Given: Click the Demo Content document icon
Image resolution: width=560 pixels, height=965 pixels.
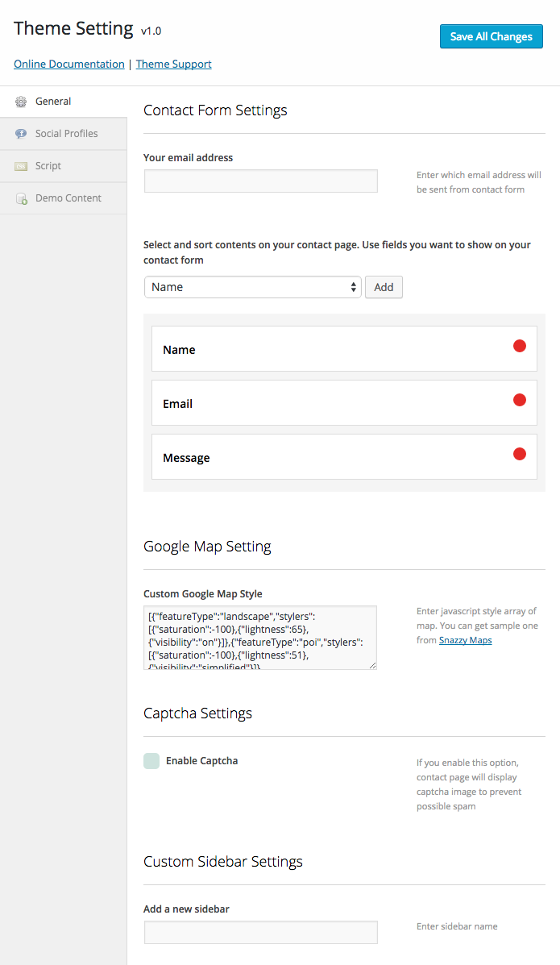Looking at the screenshot, I should (21, 198).
